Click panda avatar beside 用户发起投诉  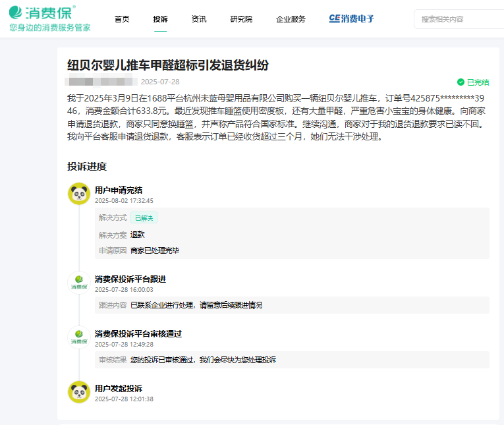[x=79, y=392]
